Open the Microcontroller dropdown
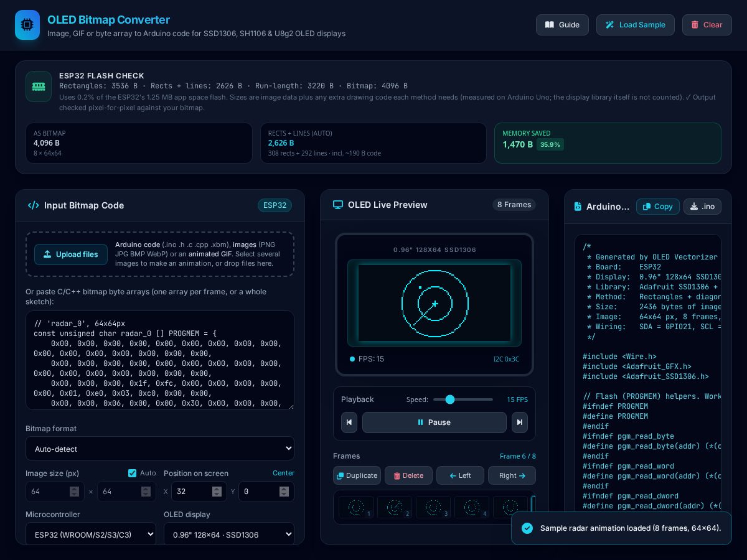This screenshot has height=560, width=747. pos(91,534)
